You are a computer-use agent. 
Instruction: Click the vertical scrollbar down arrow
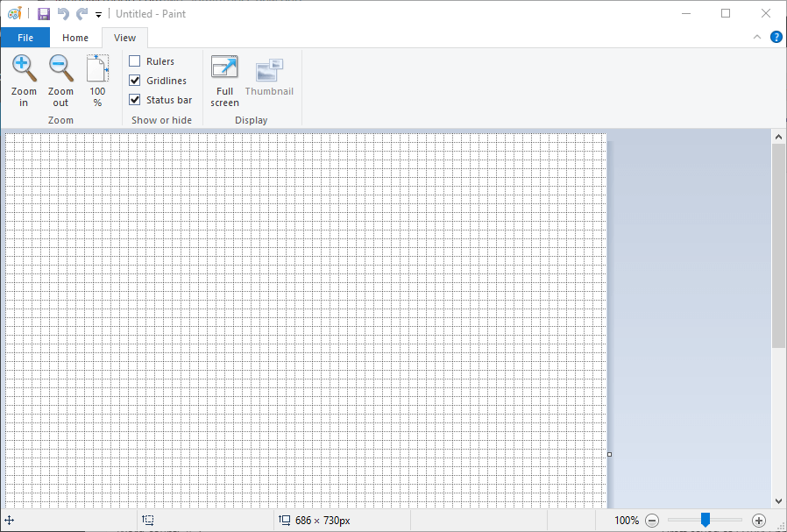[778, 500]
